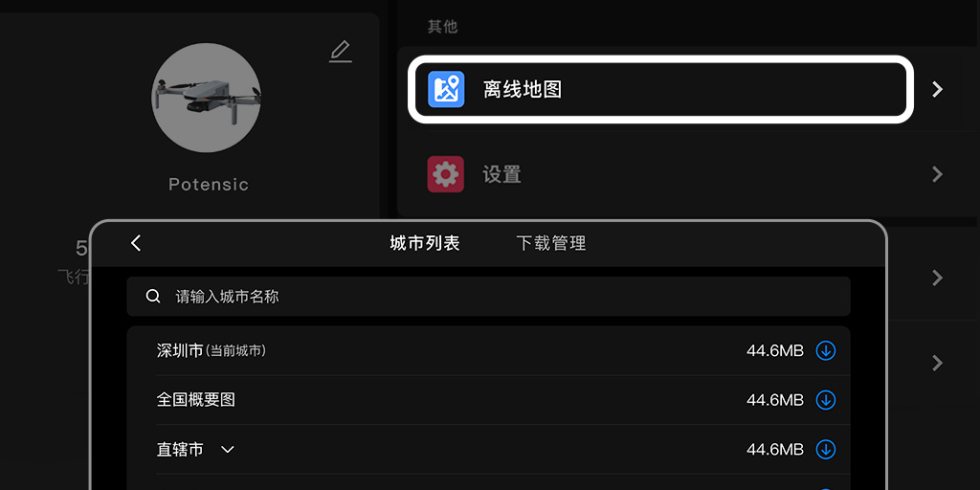980x490 pixels.
Task: Open chevron beside 离线地图 row
Action: coord(937,89)
